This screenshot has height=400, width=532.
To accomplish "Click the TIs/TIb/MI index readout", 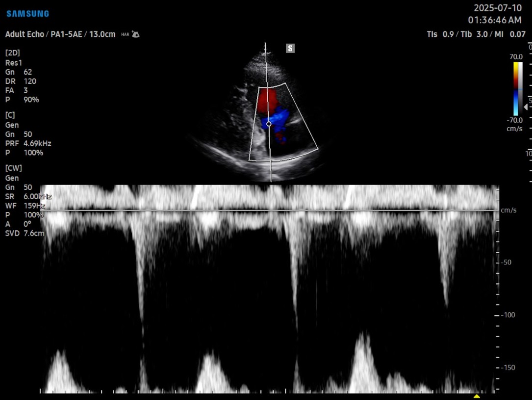I will 476,34.
